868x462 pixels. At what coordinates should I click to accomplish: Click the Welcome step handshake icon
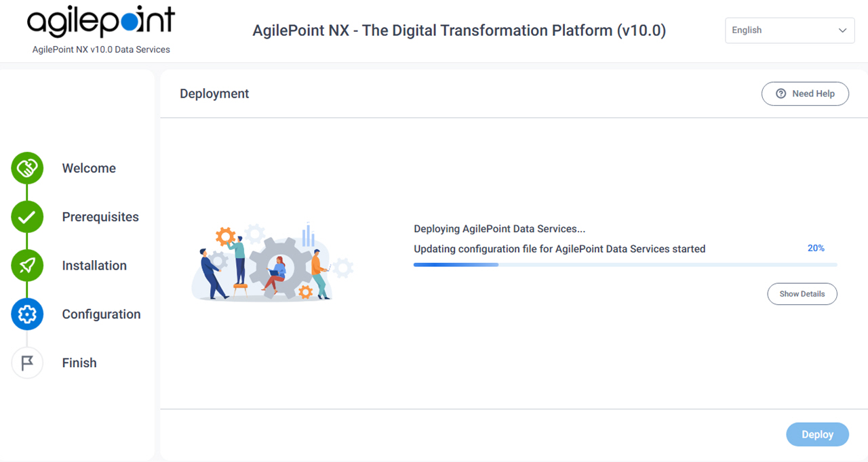[x=27, y=168]
